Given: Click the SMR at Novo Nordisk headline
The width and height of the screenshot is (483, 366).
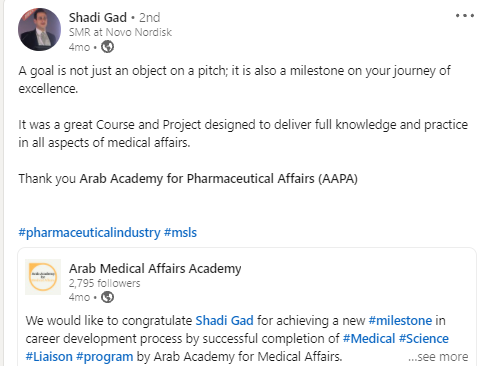Looking at the screenshot, I should (x=120, y=32).
